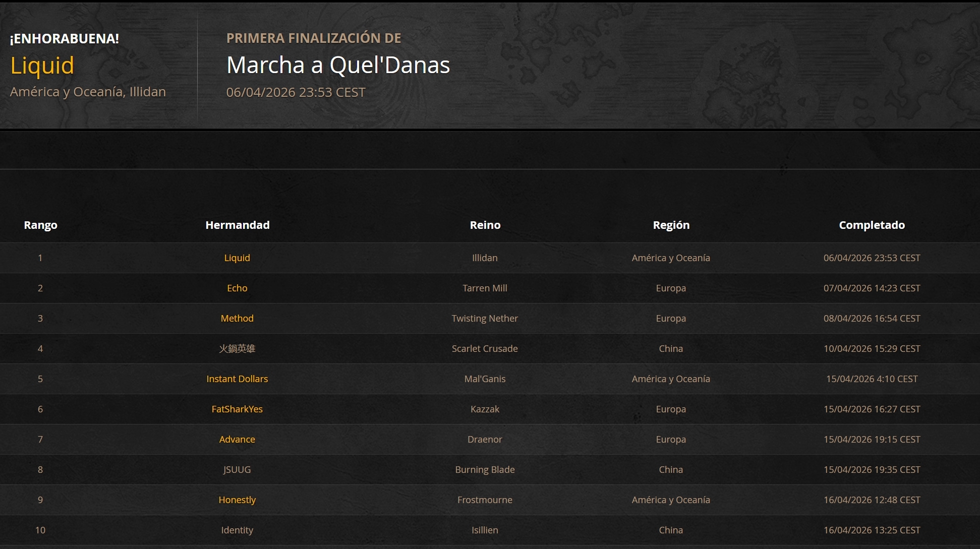This screenshot has width=980, height=549.
Task: Click the 15/04/2026 19:15 CEST completion time
Action: pos(872,440)
